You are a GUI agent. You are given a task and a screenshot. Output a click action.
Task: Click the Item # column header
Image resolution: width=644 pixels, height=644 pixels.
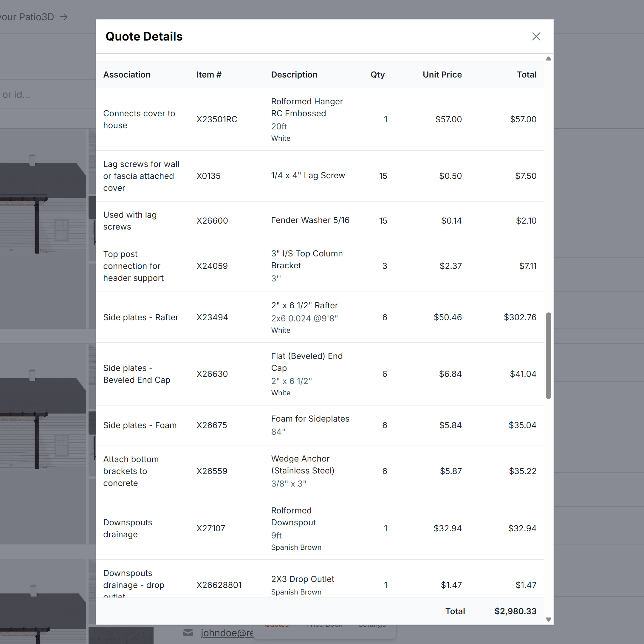pyautogui.click(x=209, y=75)
